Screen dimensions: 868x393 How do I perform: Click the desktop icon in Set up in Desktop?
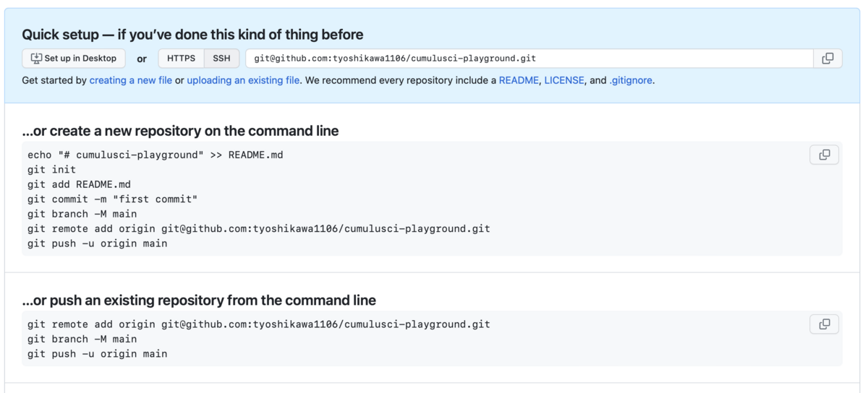(x=36, y=59)
